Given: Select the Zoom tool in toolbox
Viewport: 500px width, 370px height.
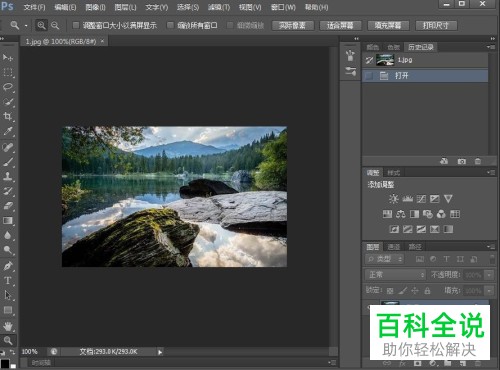Looking at the screenshot, I should tap(7, 340).
